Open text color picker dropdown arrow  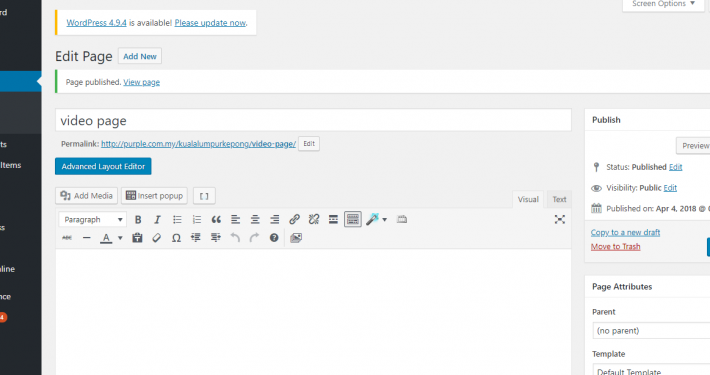(120, 238)
